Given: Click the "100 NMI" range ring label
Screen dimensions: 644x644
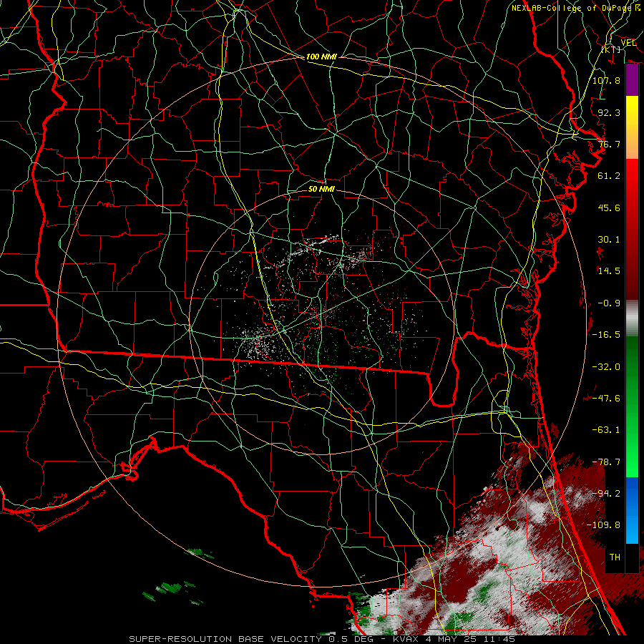Looking at the screenshot, I should [x=321, y=57].
